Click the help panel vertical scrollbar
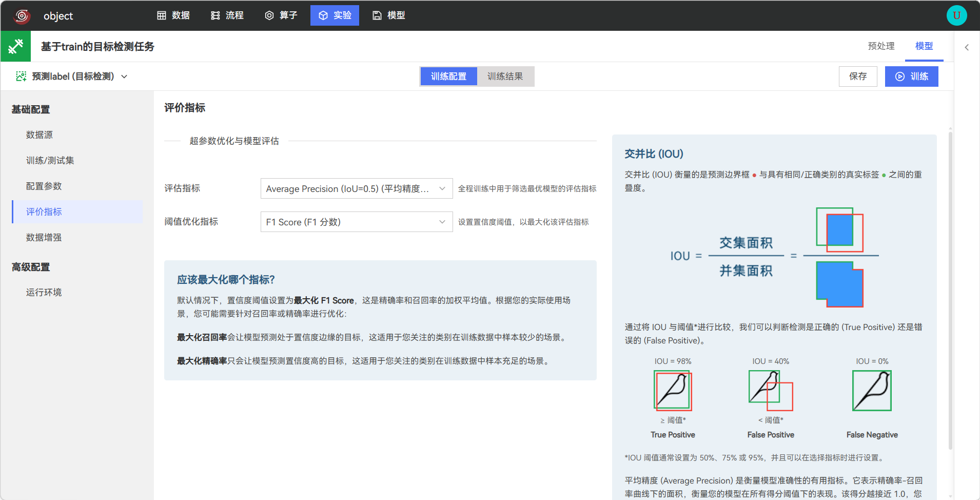This screenshot has height=500, width=980. [950, 291]
